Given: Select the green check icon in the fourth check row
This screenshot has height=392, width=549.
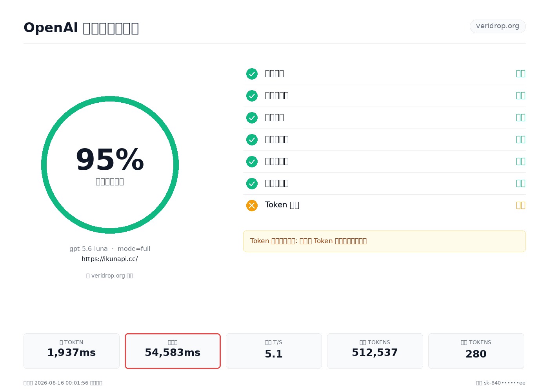Looking at the screenshot, I should (252, 140).
